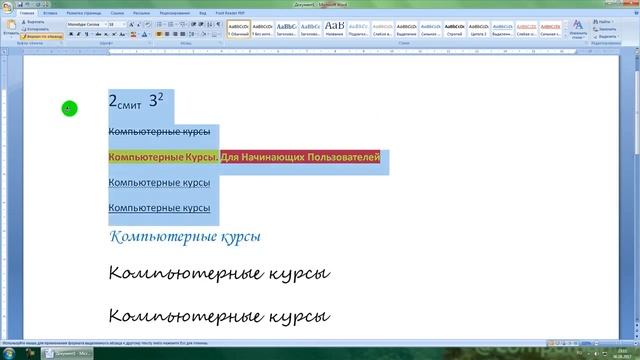
Task: Open the Разметка страницы tab
Action: (84, 13)
